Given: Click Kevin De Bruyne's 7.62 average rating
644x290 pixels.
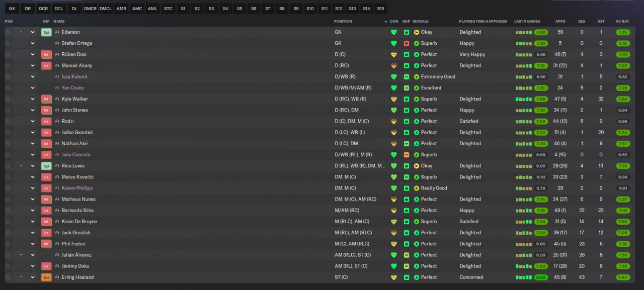Looking at the screenshot, I should coord(622,222).
